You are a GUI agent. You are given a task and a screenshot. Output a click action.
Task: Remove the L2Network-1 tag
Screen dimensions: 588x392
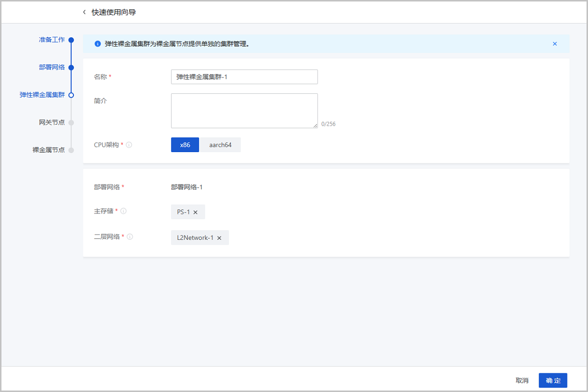[x=219, y=238]
